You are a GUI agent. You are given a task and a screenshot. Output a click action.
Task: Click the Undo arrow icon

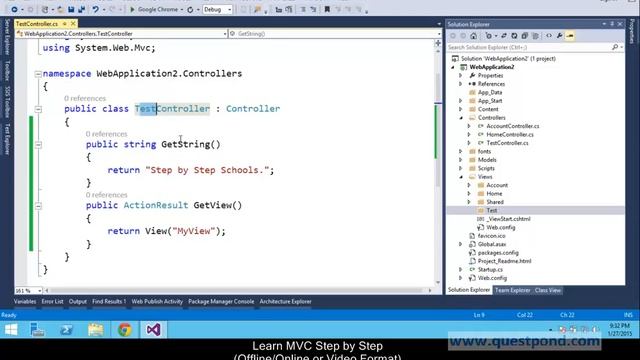[95, 9]
